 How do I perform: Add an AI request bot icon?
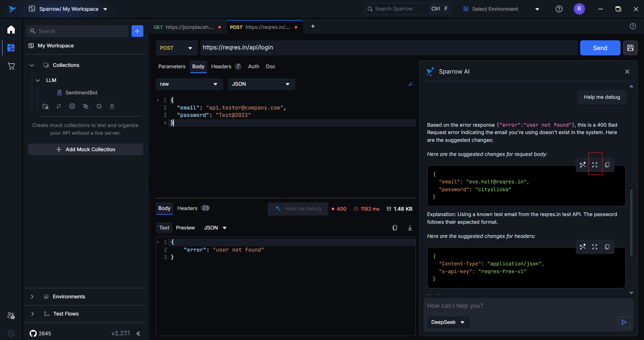coord(112,106)
